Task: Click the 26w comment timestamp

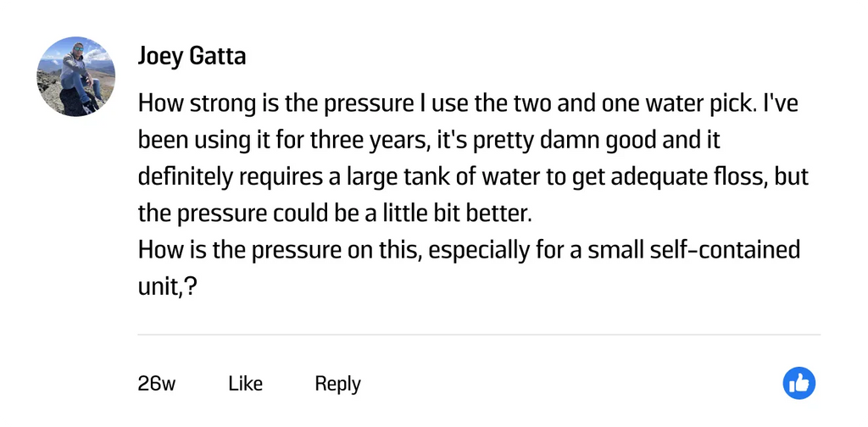Action: coord(156,384)
